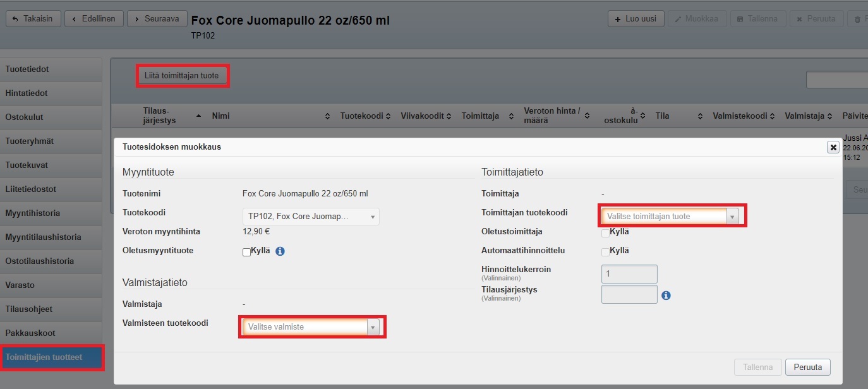Click the Luo uusi button
868x389 pixels.
pyautogui.click(x=636, y=19)
